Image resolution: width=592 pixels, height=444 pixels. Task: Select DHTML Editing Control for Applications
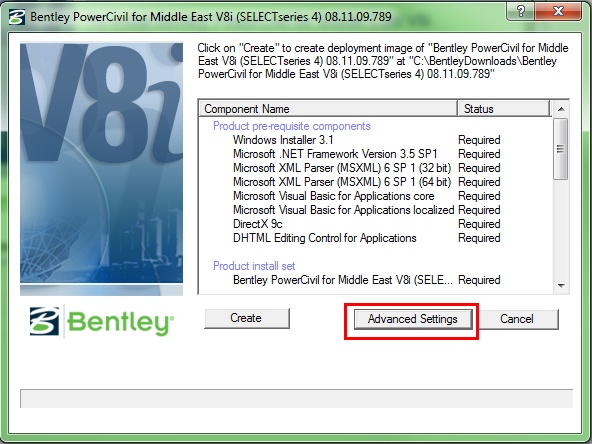coord(366,238)
